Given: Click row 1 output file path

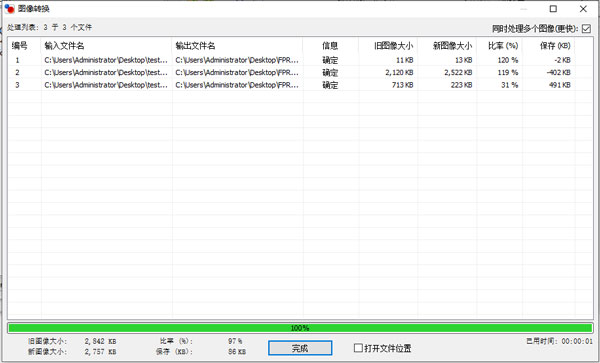Looking at the screenshot, I should click(237, 60).
